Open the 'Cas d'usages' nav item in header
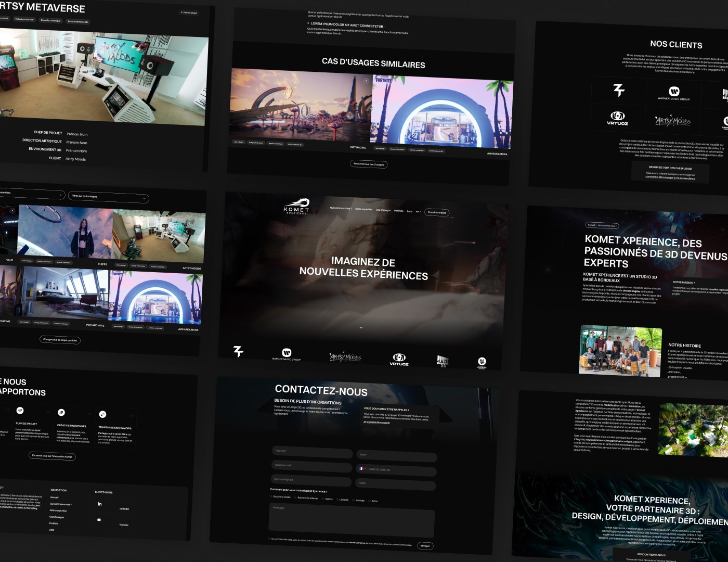Image resolution: width=728 pixels, height=562 pixels. point(383,210)
